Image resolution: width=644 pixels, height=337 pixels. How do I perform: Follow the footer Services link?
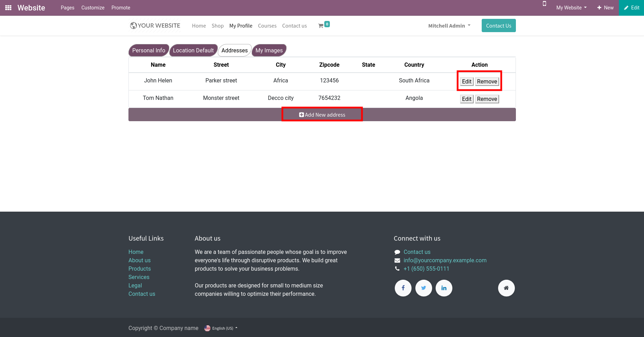coord(139,277)
